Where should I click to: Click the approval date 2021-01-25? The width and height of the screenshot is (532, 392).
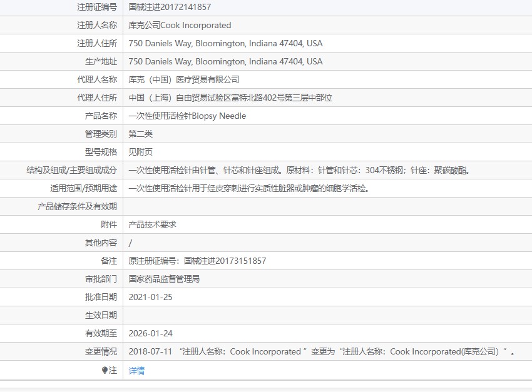pyautogui.click(x=150, y=297)
